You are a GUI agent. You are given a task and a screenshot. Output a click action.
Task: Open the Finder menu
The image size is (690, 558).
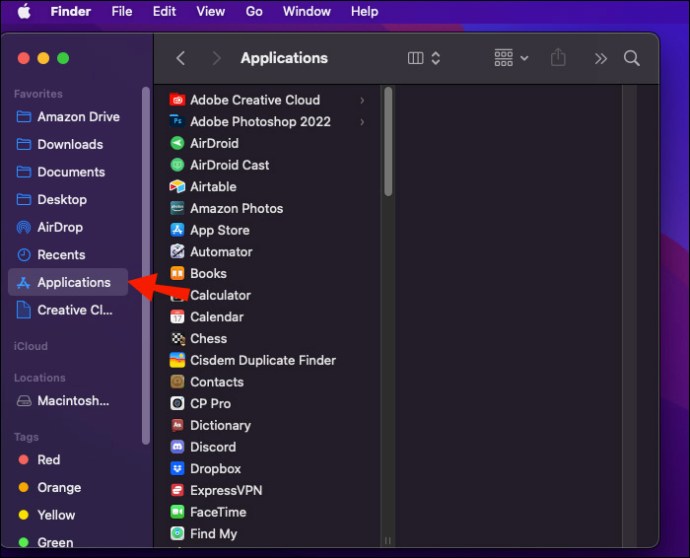[70, 11]
